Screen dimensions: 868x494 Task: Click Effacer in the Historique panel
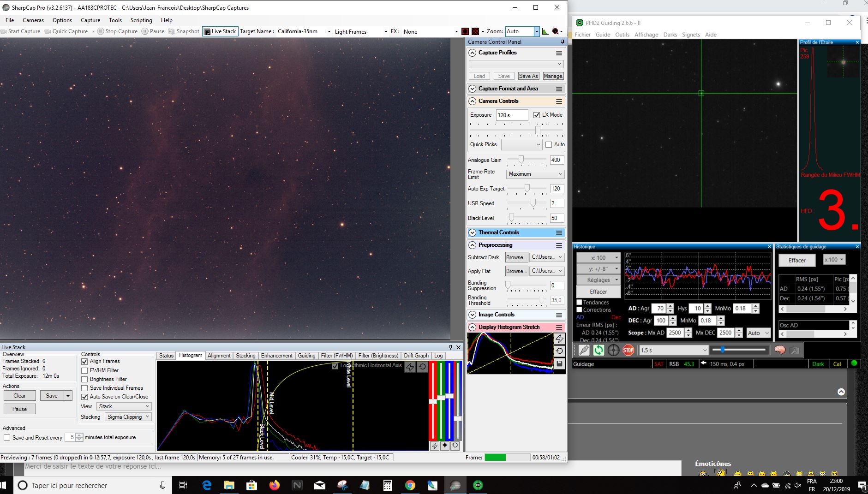coord(599,292)
